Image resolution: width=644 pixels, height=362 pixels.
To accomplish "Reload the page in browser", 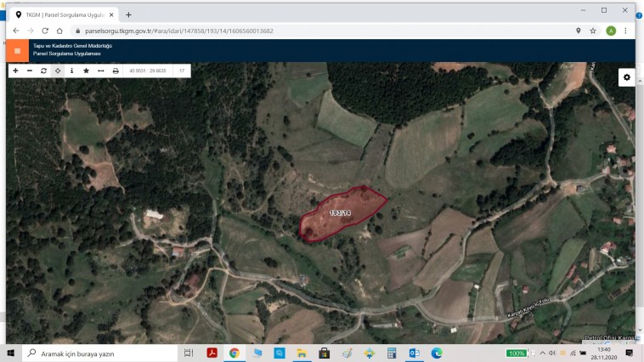I will (x=43, y=31).
